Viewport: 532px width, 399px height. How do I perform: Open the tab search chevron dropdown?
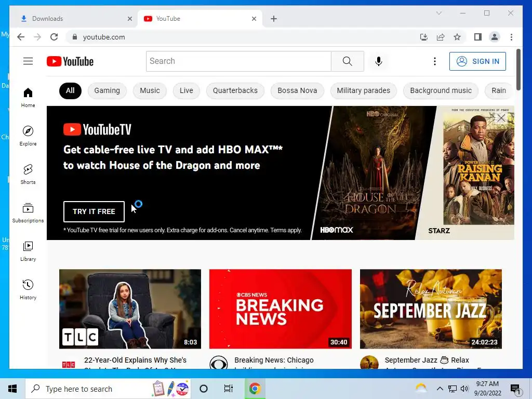click(x=438, y=13)
